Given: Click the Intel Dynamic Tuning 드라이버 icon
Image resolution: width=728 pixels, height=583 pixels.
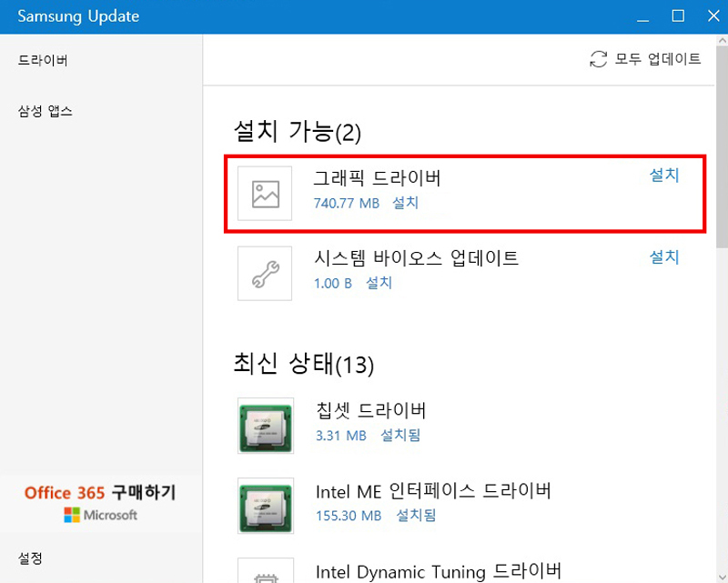Looking at the screenshot, I should click(x=266, y=570).
